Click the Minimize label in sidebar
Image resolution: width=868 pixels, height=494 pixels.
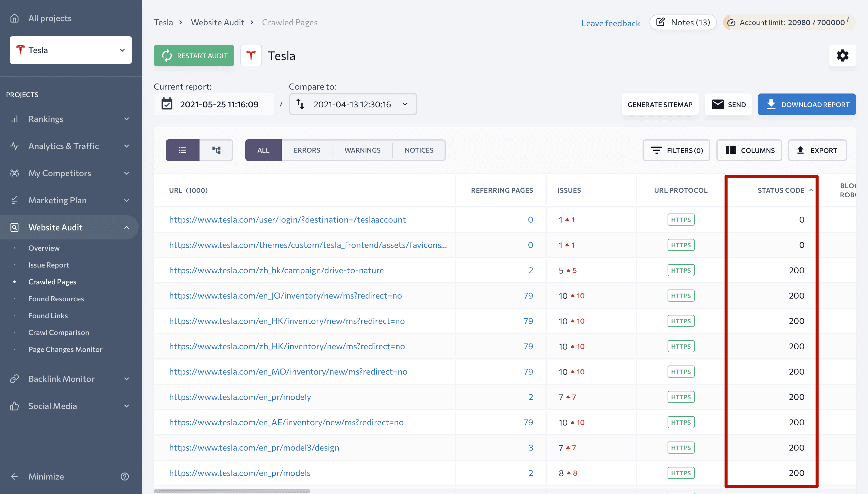point(46,477)
